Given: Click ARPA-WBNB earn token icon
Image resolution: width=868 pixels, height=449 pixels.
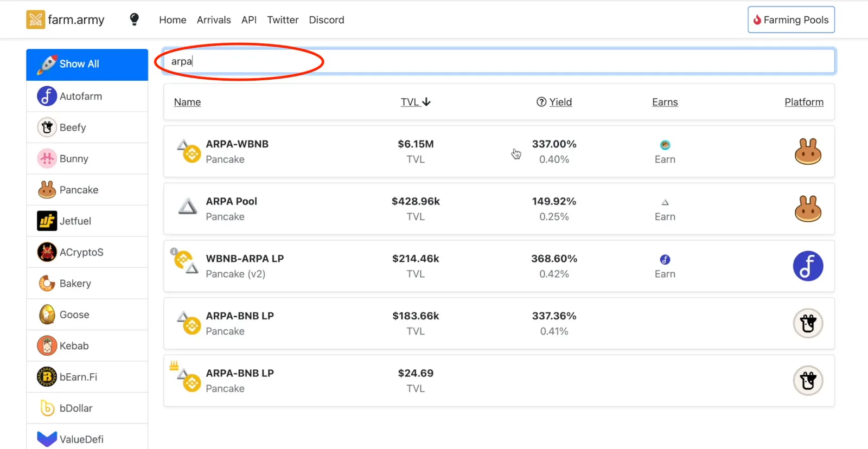Looking at the screenshot, I should point(665,145).
